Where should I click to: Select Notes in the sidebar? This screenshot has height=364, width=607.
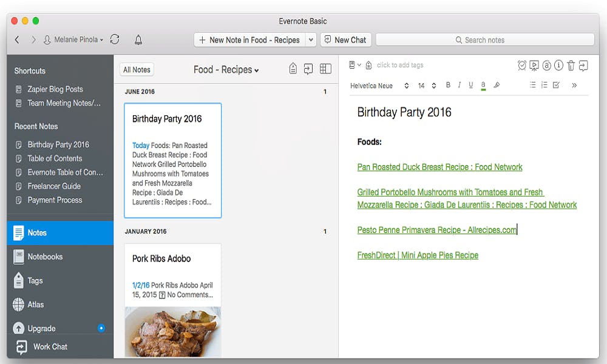coord(60,233)
